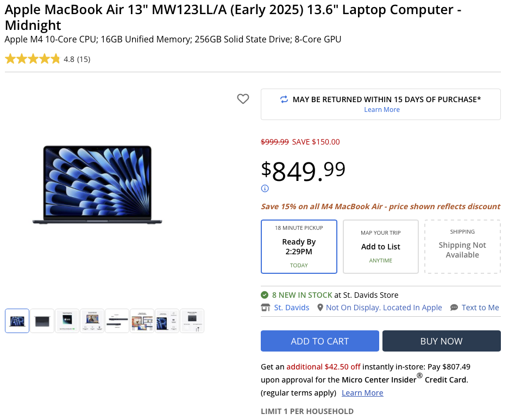Add the MacBook Air to cart
The width and height of the screenshot is (515, 420).
(320, 341)
